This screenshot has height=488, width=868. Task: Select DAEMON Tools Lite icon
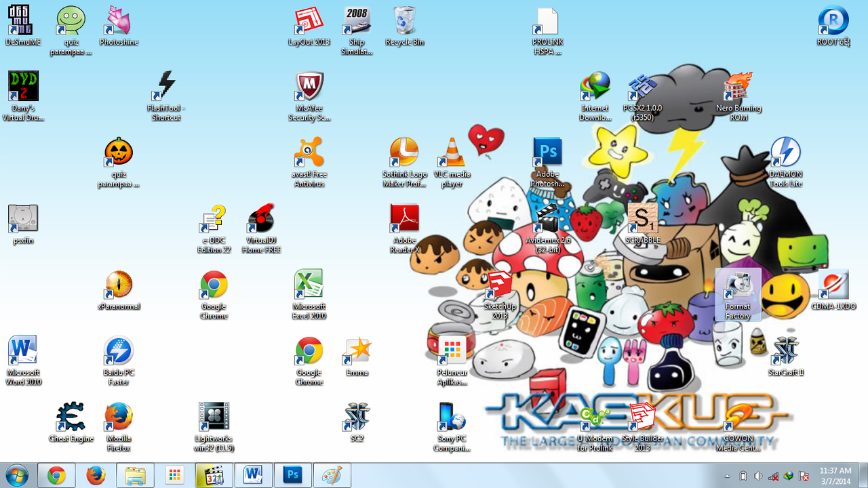tap(786, 162)
